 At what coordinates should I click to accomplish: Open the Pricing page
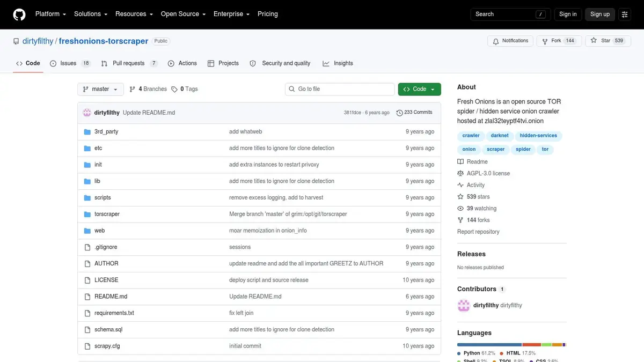click(x=268, y=14)
